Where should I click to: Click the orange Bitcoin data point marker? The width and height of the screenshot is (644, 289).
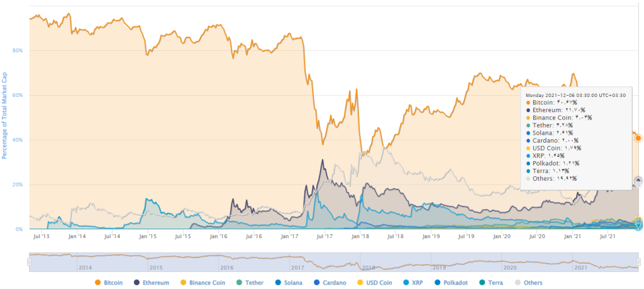coord(638,138)
